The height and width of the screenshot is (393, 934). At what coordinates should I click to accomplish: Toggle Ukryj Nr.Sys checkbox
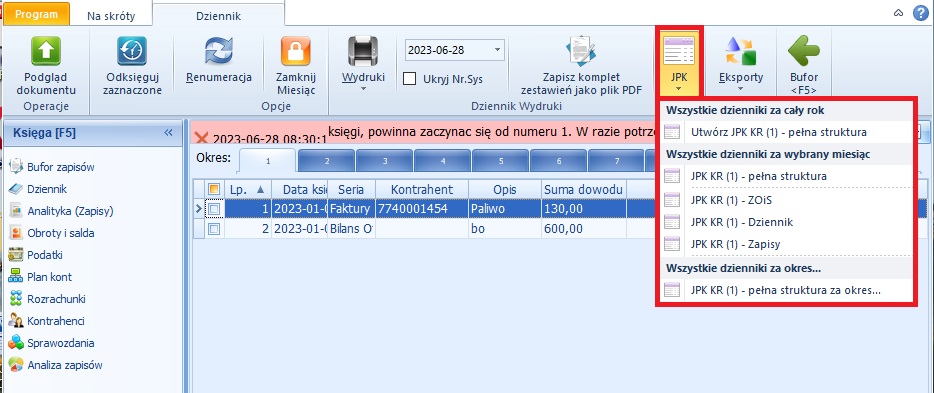(x=409, y=79)
